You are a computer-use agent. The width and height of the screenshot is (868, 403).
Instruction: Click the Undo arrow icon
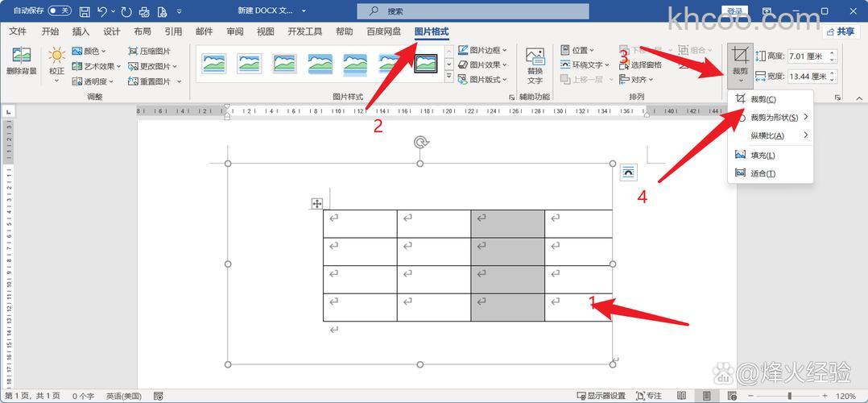102,11
